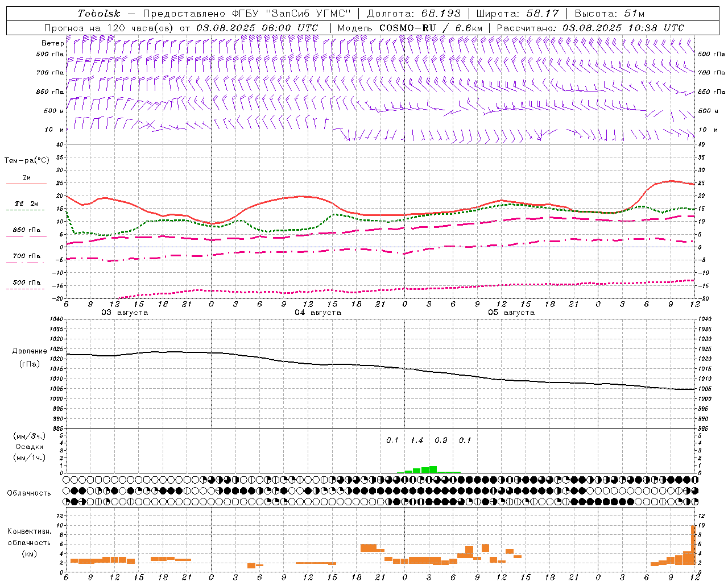
Task: Click the red 2м temperature legend line
Action: [27, 184]
